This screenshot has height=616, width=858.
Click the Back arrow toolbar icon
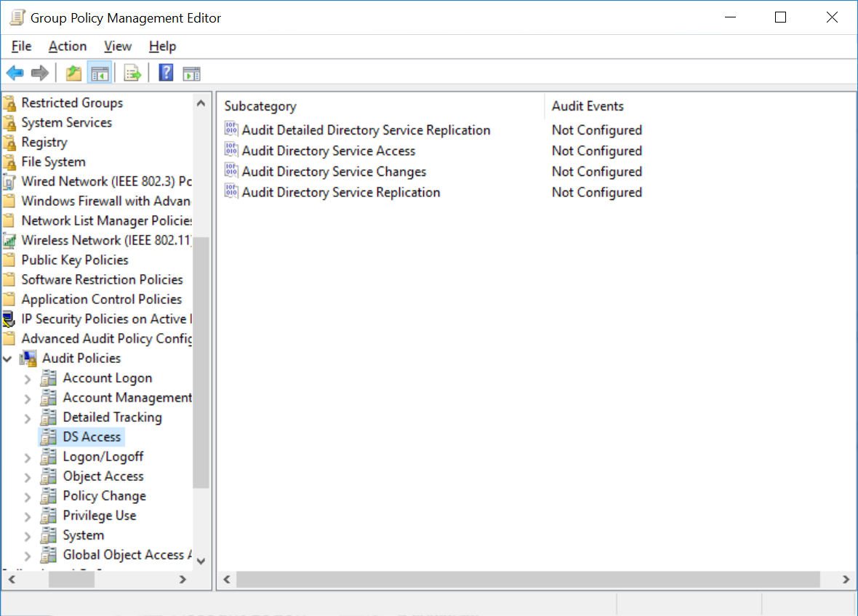coord(15,73)
